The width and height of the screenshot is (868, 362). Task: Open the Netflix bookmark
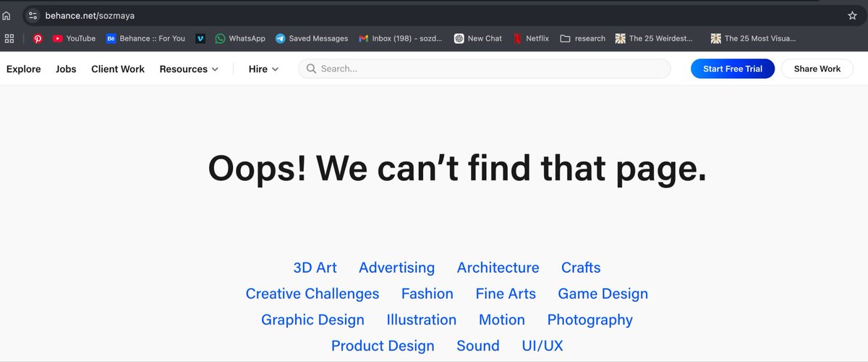[531, 38]
